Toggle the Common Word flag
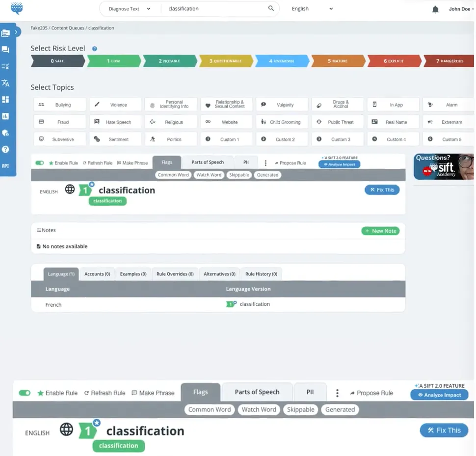 (173, 175)
